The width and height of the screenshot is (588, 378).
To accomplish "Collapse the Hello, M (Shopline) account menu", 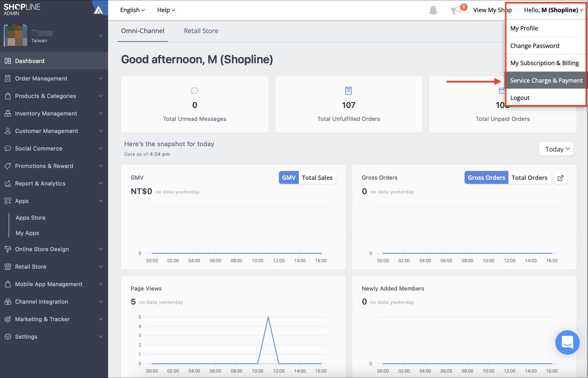I will 554,10.
